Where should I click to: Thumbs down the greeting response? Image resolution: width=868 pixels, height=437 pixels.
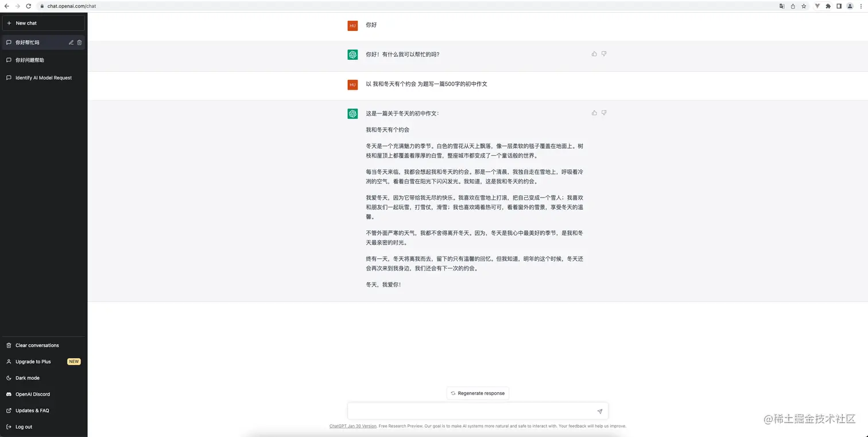pos(604,54)
